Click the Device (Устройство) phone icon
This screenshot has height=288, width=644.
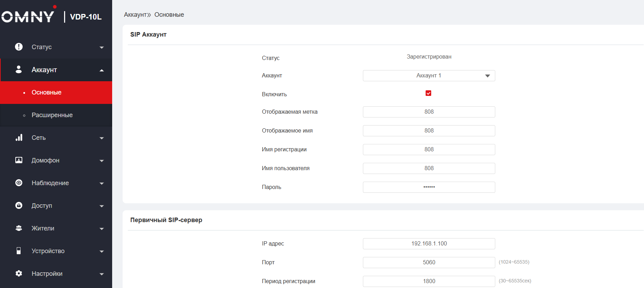click(x=19, y=251)
